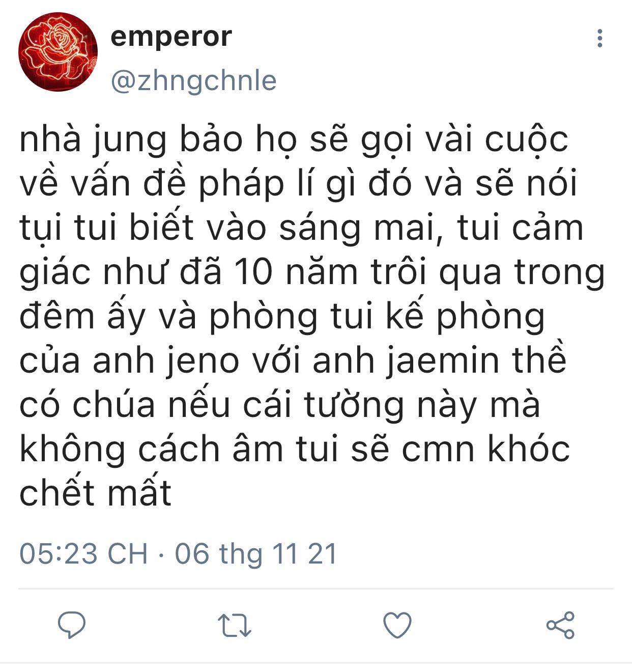
Task: Visit the @zhngchnle handle
Action: pyautogui.click(x=193, y=80)
